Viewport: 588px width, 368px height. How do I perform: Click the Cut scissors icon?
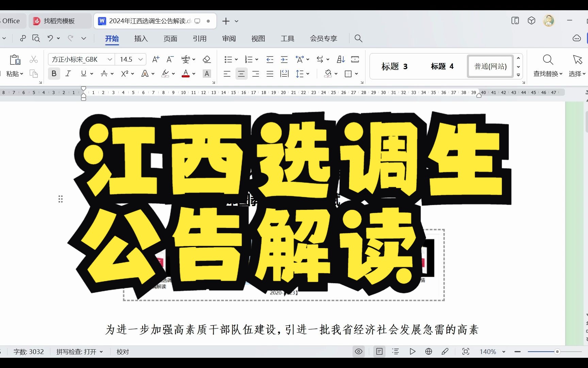coord(34,60)
